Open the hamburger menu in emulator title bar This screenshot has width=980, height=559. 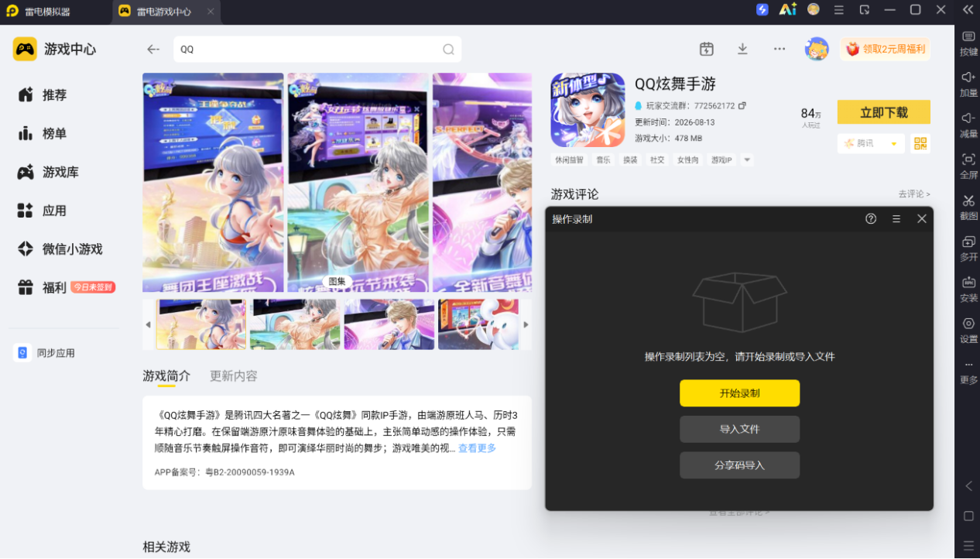pyautogui.click(x=839, y=10)
